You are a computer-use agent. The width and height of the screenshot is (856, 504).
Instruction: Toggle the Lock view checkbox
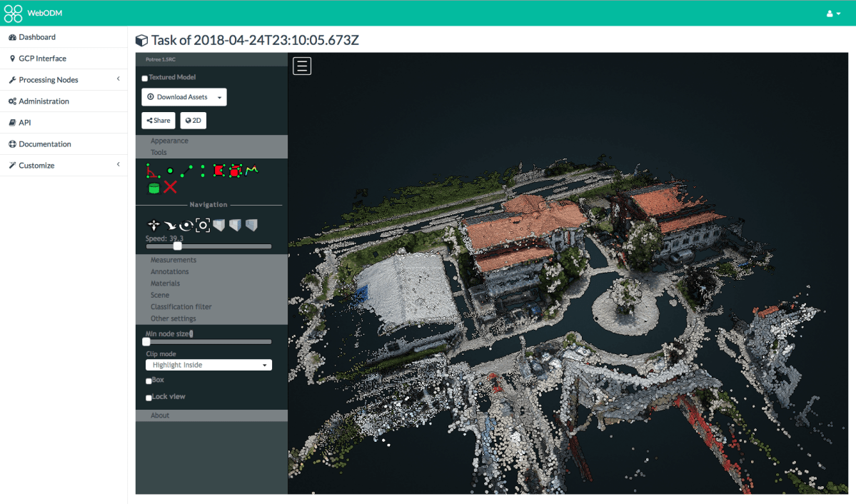coord(148,396)
